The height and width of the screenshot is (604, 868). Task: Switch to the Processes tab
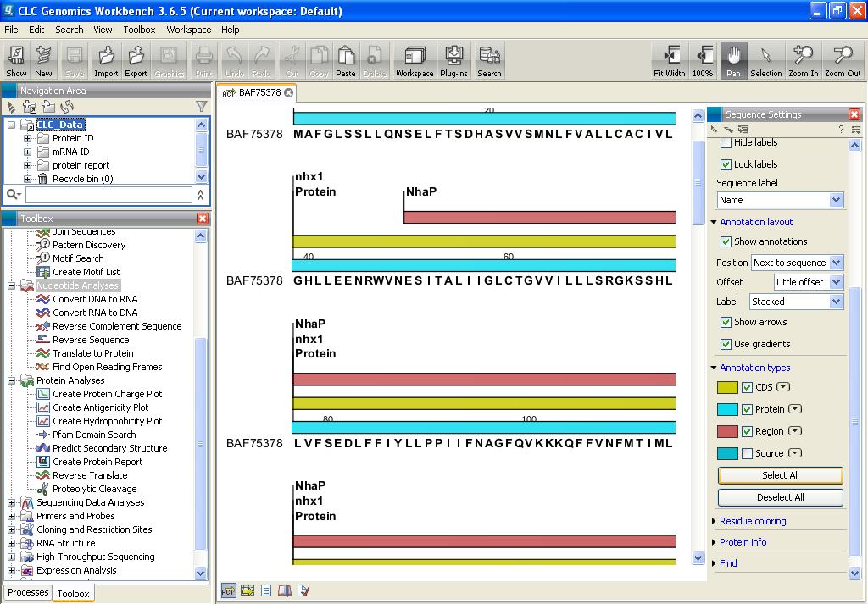coord(28,592)
